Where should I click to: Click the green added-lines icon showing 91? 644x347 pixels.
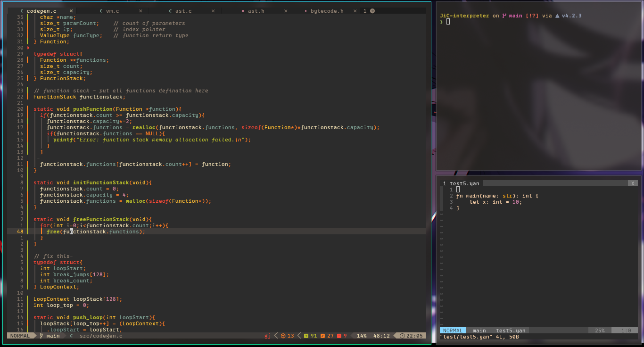coord(306,336)
